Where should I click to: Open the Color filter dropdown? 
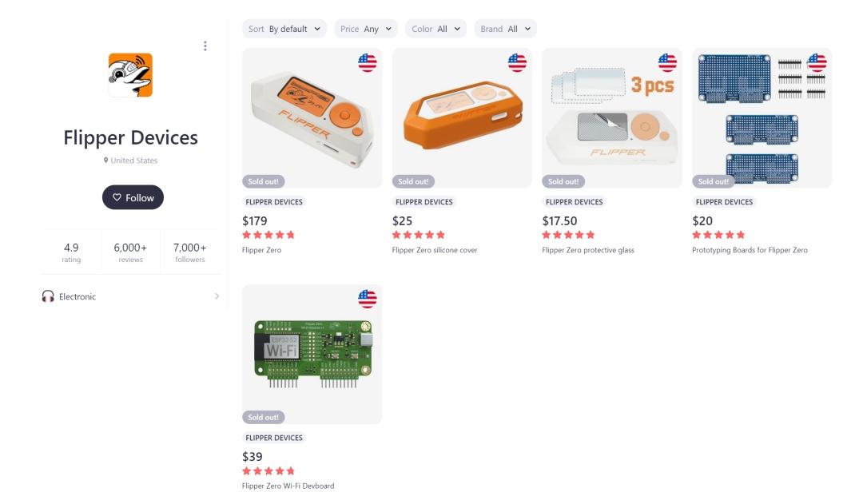435,29
